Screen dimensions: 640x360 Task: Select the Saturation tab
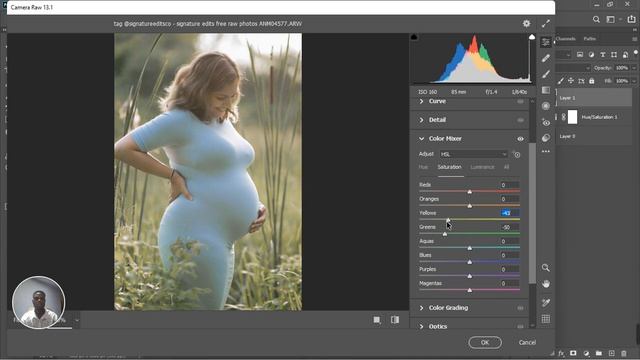pos(449,167)
